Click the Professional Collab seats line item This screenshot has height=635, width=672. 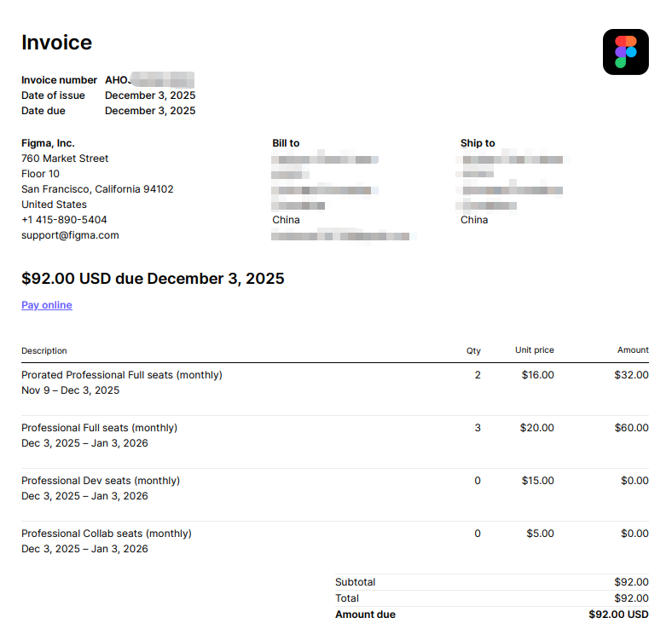[x=107, y=534]
